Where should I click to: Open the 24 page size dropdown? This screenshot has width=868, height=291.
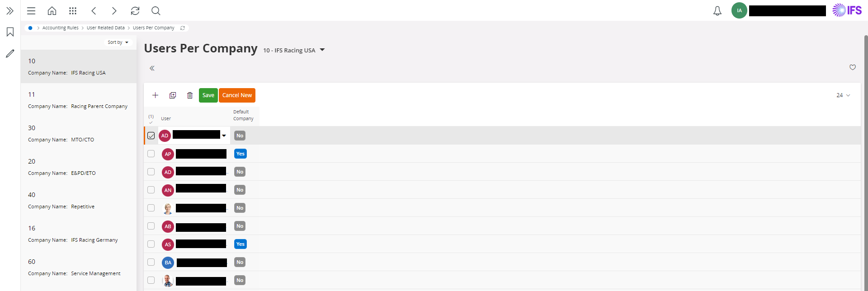(x=843, y=95)
